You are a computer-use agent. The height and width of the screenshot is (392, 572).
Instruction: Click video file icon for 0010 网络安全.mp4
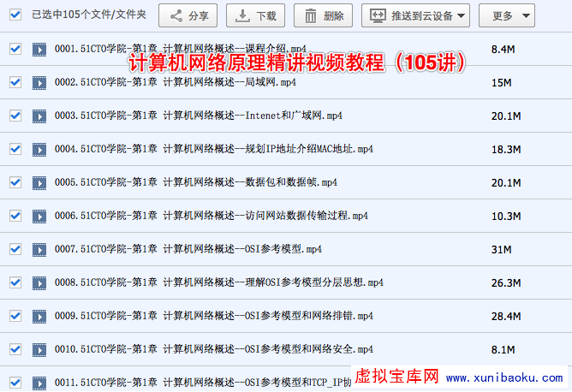click(39, 349)
